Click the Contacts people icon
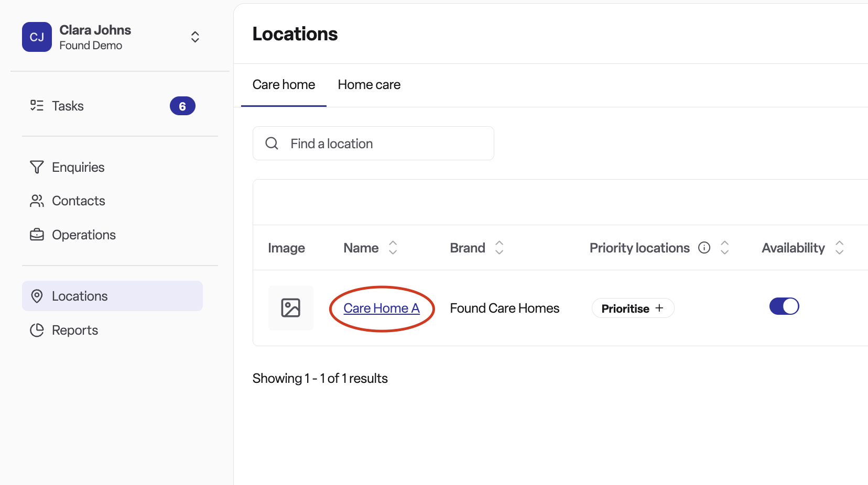The height and width of the screenshot is (485, 868). pyautogui.click(x=37, y=201)
